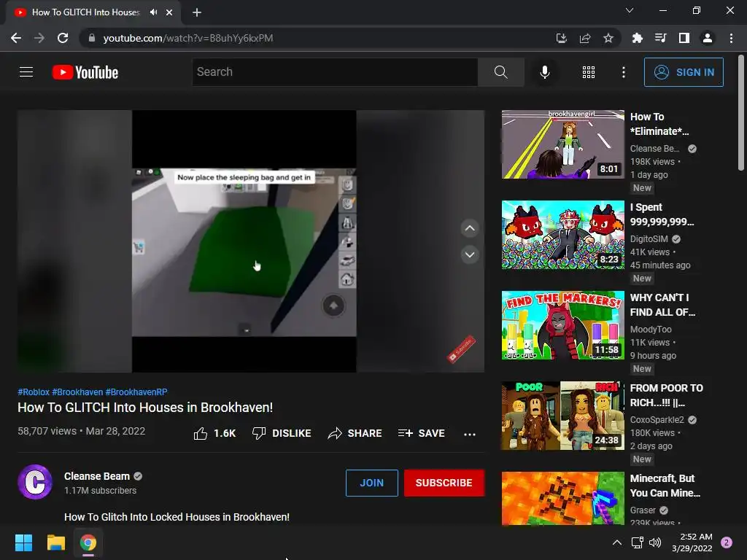Click the address bar URL
The height and width of the screenshot is (560, 747).
[x=188, y=38]
